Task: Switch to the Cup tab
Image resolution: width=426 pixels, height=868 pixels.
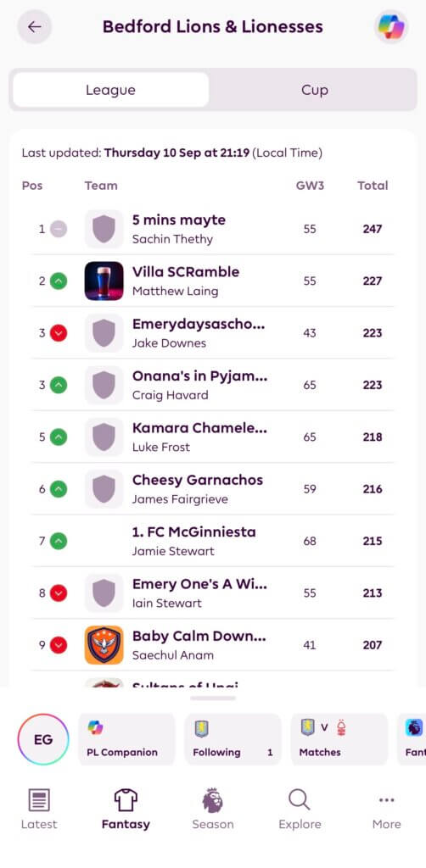Action: coord(315,90)
